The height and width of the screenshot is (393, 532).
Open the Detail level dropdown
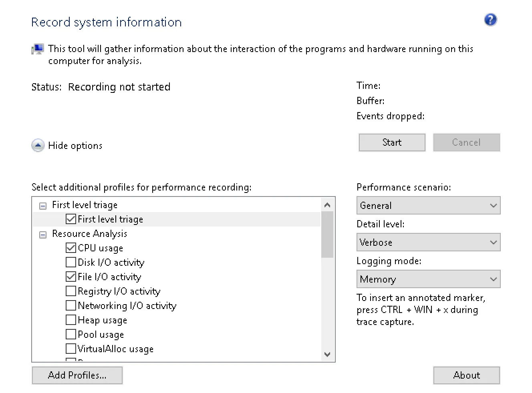(428, 243)
